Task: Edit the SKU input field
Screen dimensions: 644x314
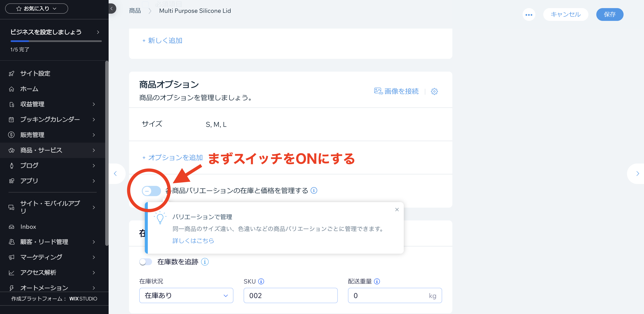Action: coord(290,295)
